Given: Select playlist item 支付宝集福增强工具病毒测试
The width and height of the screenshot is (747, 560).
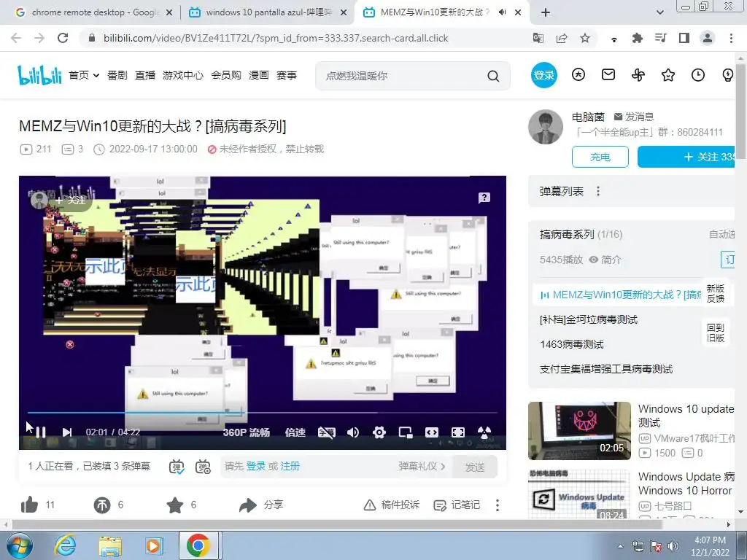Looking at the screenshot, I should [606, 369].
